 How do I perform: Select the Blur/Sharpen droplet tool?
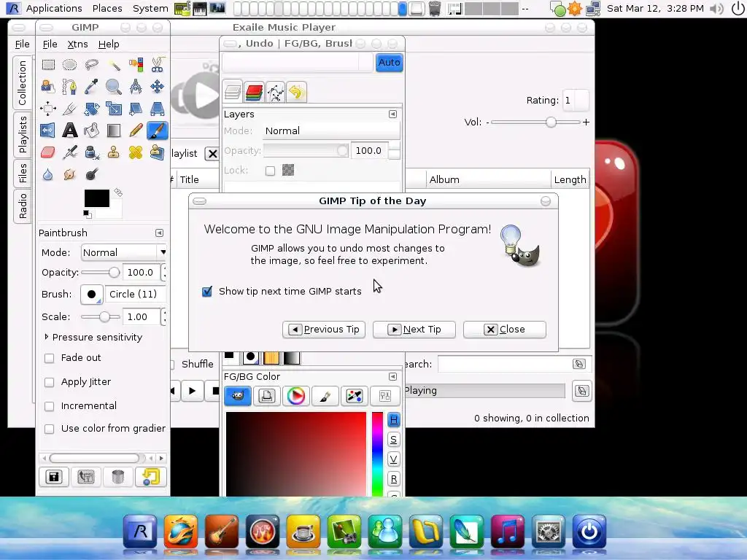tap(48, 174)
